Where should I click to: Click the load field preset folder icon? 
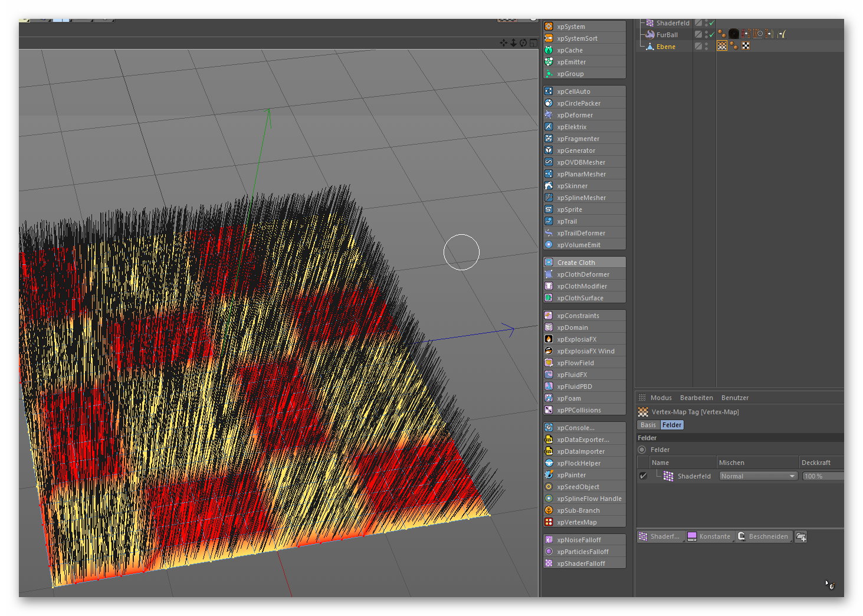pyautogui.click(x=800, y=537)
